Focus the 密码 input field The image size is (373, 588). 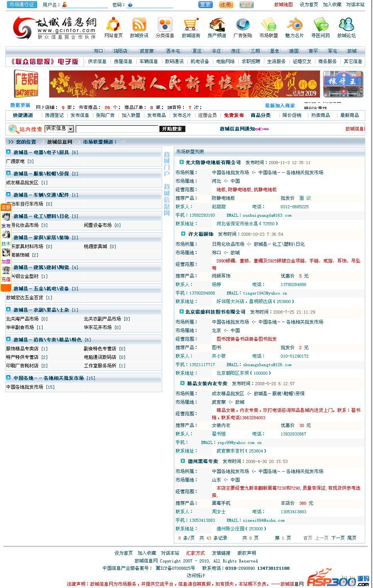(x=152, y=5)
